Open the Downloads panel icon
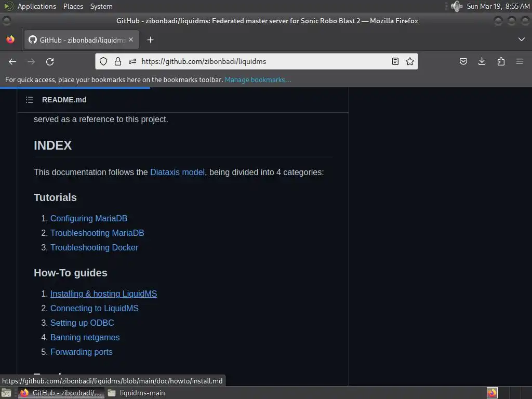 [x=482, y=61]
